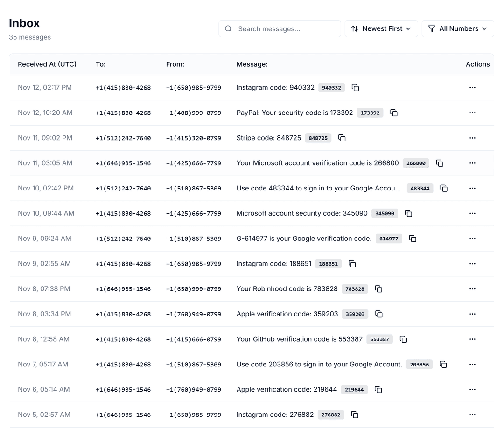Select the 173392 code badge
This screenshot has width=504, height=429.
[370, 113]
